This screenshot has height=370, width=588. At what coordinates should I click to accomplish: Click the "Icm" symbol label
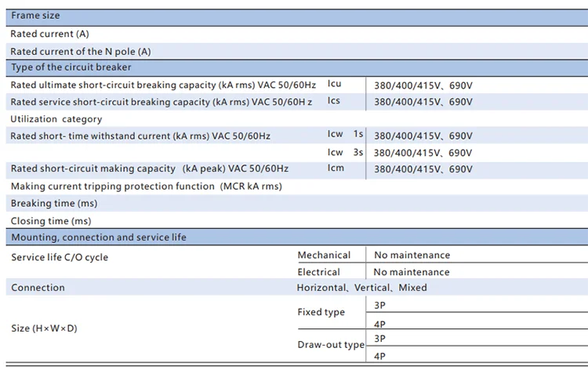335,169
